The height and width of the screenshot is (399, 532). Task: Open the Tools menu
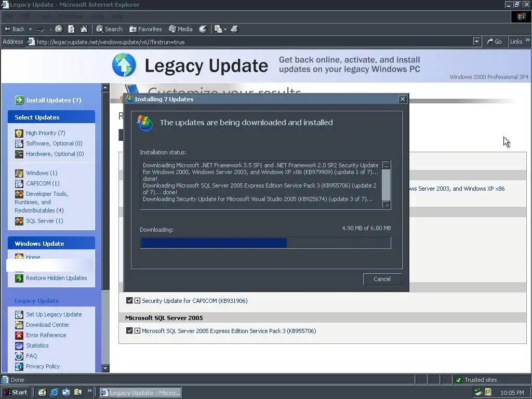[97, 16]
